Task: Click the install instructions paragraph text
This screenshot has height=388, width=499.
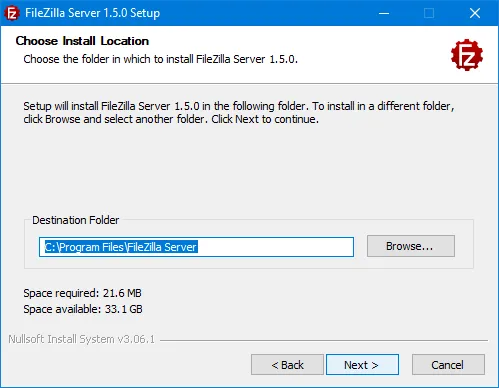Action: pos(239,112)
